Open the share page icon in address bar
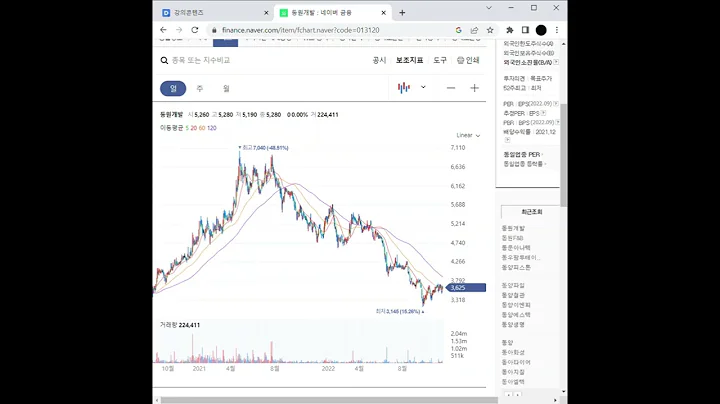The width and height of the screenshot is (720, 404). pos(474,30)
